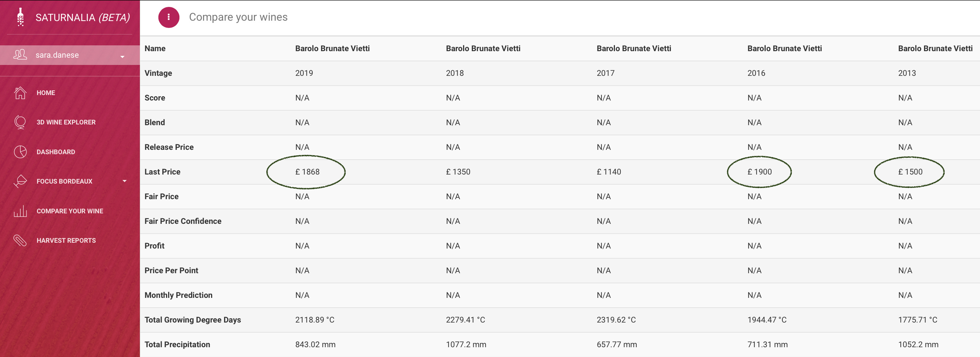Expand the Focus Bordeaux submenu arrow
Image resolution: width=980 pixels, height=357 pixels.
[124, 181]
